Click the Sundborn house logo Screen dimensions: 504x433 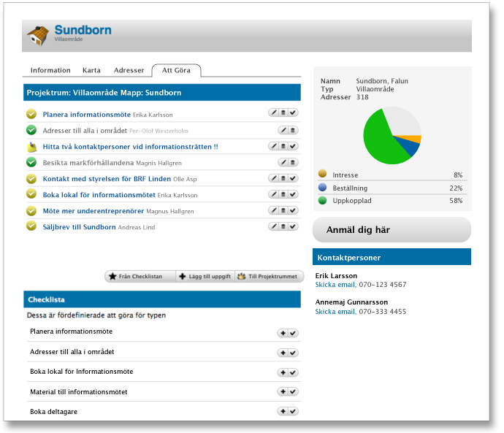38,35
